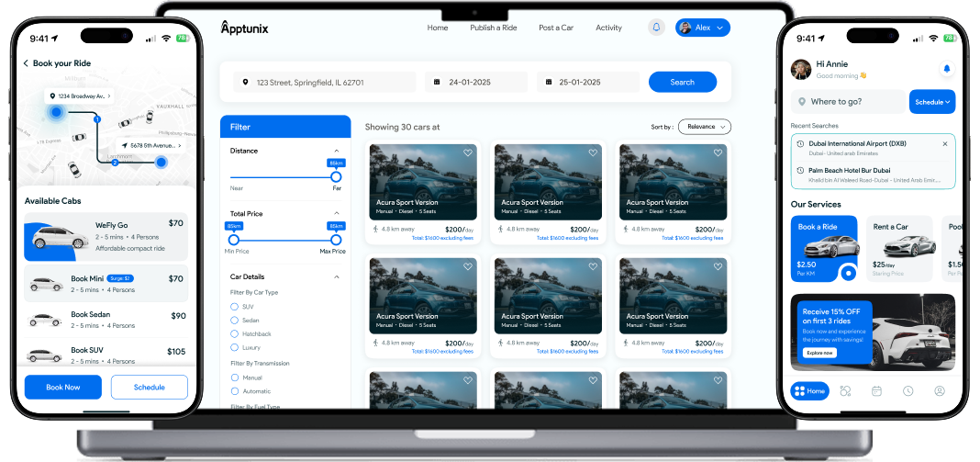980x462 pixels.
Task: Select the SUV car type option
Action: (x=235, y=306)
